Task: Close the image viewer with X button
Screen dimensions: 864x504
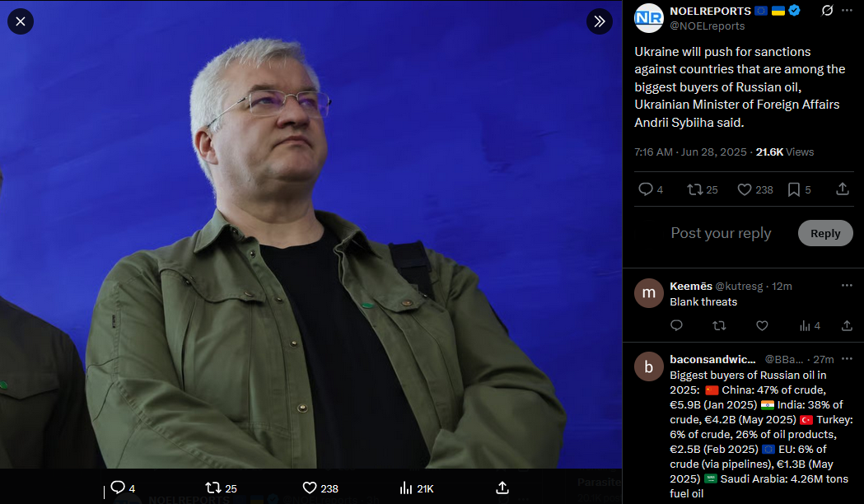Action: coord(21,21)
